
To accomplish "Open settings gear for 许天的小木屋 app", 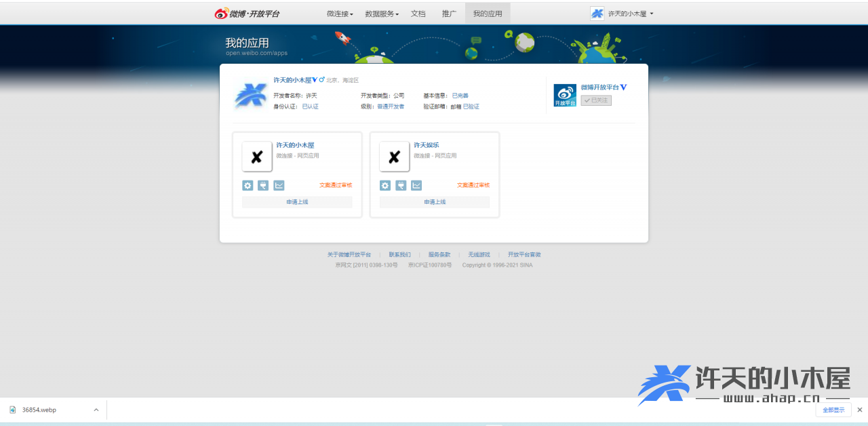I will point(248,185).
